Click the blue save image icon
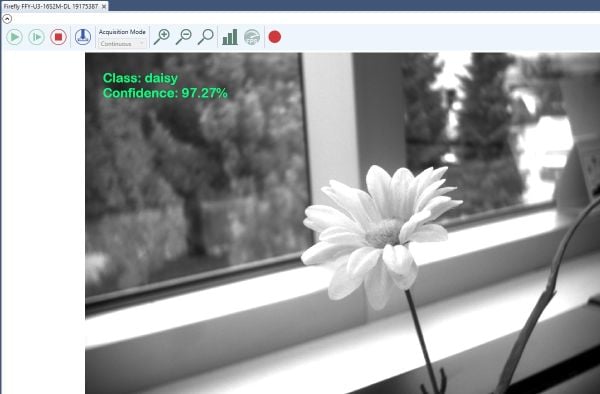 coord(83,37)
